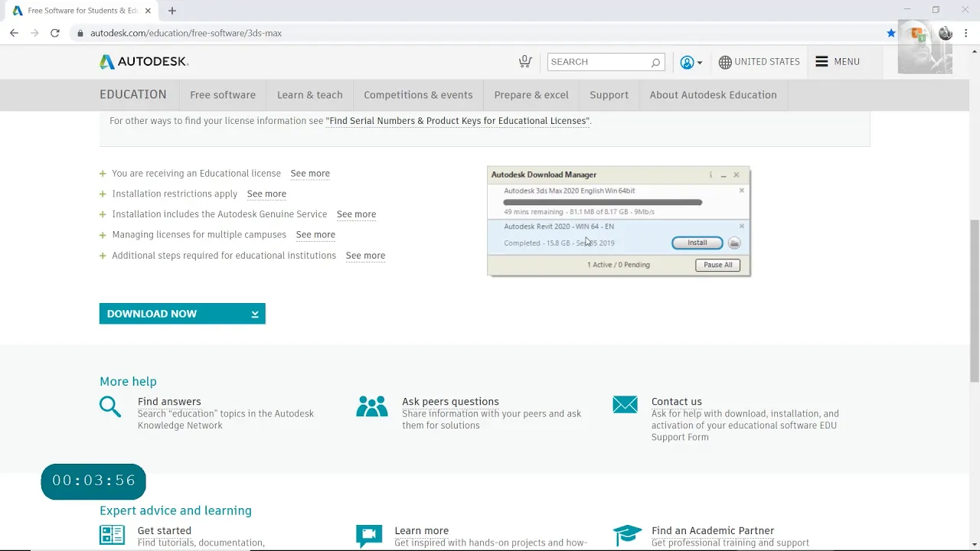Open the Chrome three-dot menu

coord(968,33)
